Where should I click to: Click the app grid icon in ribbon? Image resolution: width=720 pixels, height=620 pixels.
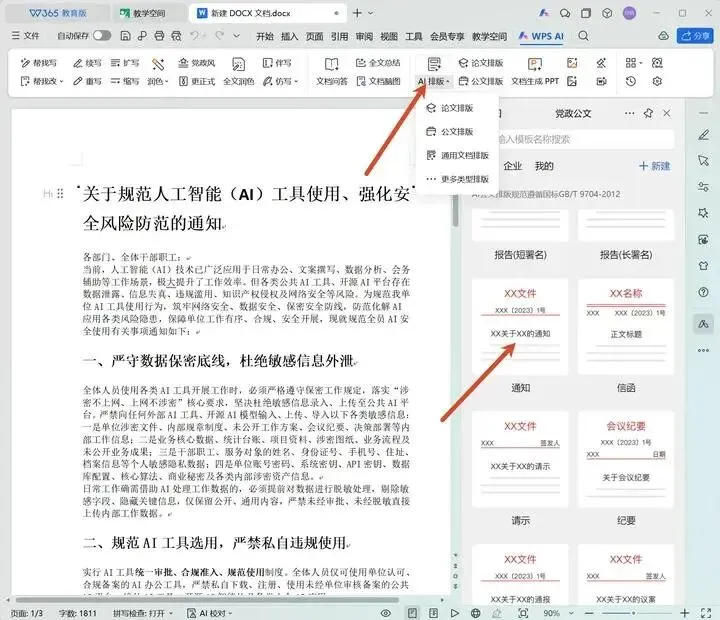(x=633, y=63)
